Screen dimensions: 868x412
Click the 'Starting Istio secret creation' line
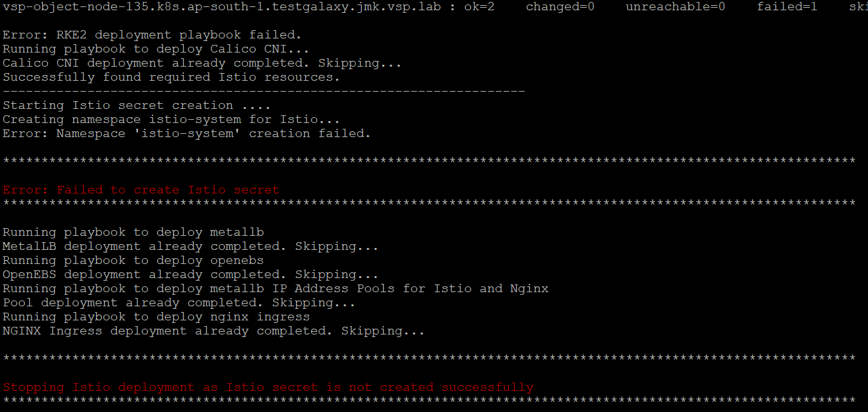137,105
